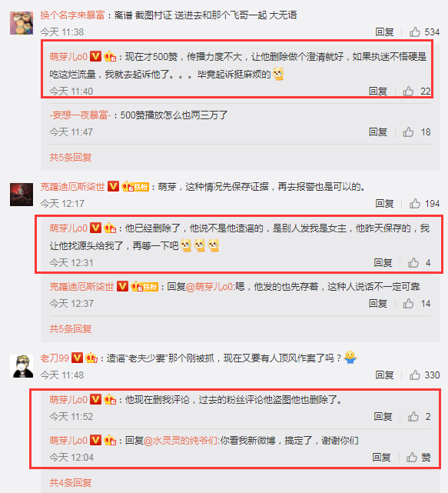Viewport: 448px width, 493px height.
Task: Reply to 老刀99's 11:48 comment
Action: click(384, 375)
